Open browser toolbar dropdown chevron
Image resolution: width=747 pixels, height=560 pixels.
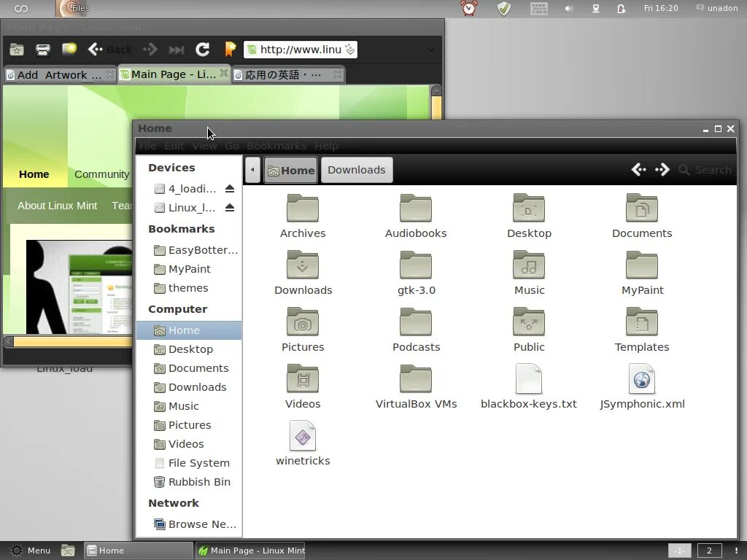(x=430, y=50)
